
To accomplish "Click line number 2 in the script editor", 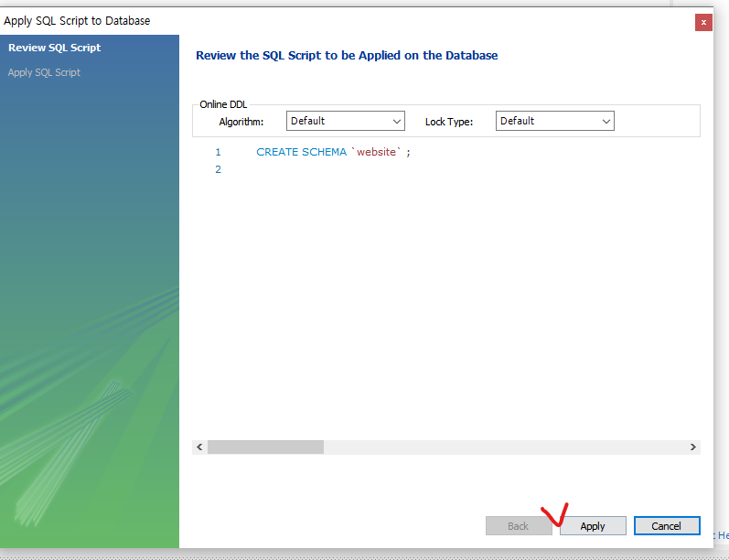I will point(218,169).
